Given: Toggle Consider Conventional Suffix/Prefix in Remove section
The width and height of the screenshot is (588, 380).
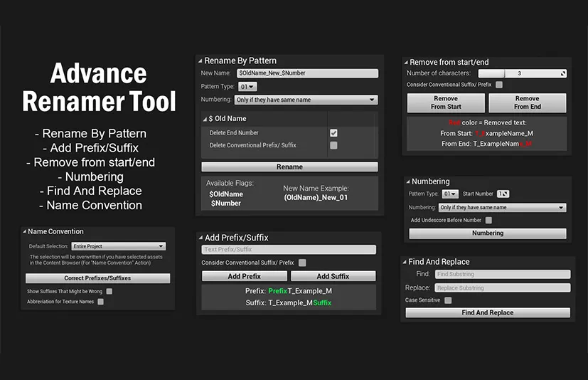Looking at the screenshot, I should [x=499, y=85].
